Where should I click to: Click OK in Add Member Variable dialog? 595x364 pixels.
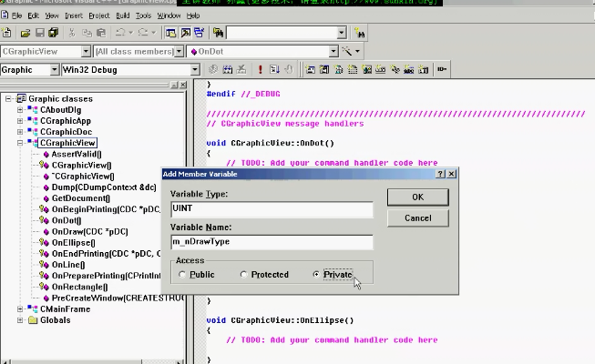[418, 197]
